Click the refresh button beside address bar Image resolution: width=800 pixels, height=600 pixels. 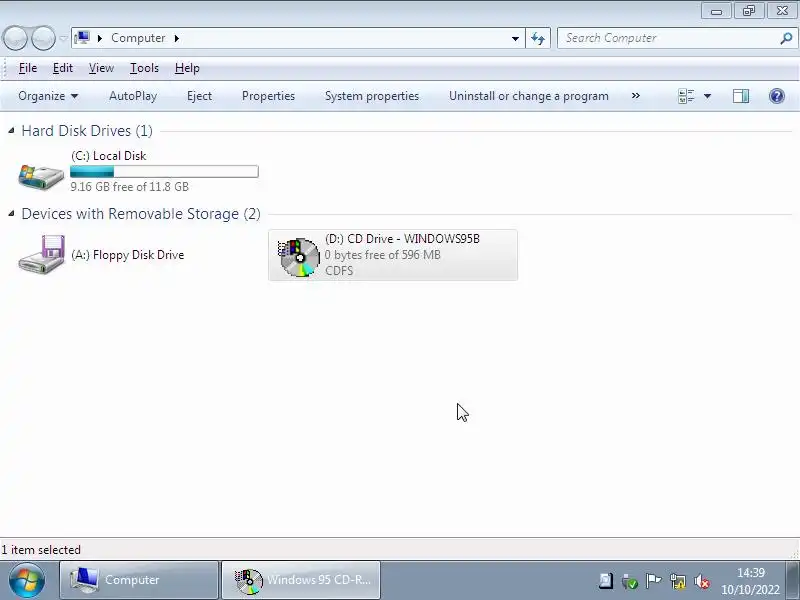(x=538, y=38)
